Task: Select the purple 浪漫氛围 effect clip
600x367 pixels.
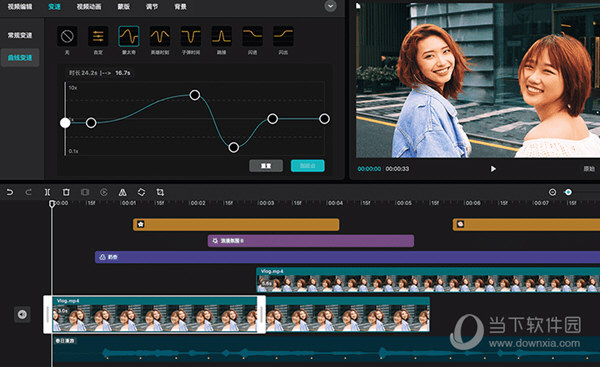Action: [311, 241]
